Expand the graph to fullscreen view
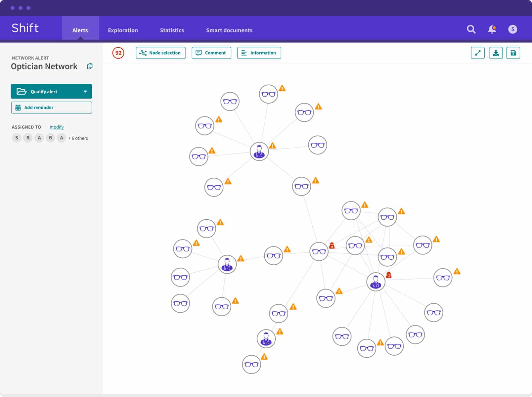The width and height of the screenshot is (532, 397). pyautogui.click(x=478, y=53)
